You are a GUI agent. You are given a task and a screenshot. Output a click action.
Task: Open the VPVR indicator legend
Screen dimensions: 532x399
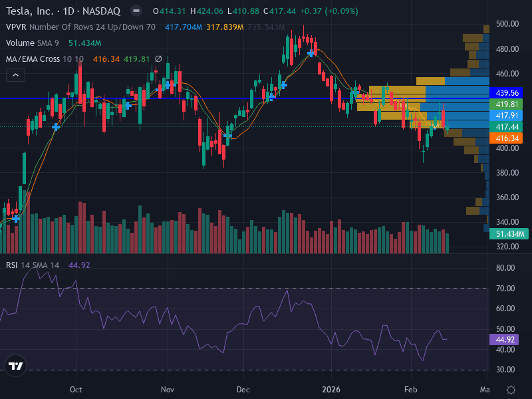80,27
